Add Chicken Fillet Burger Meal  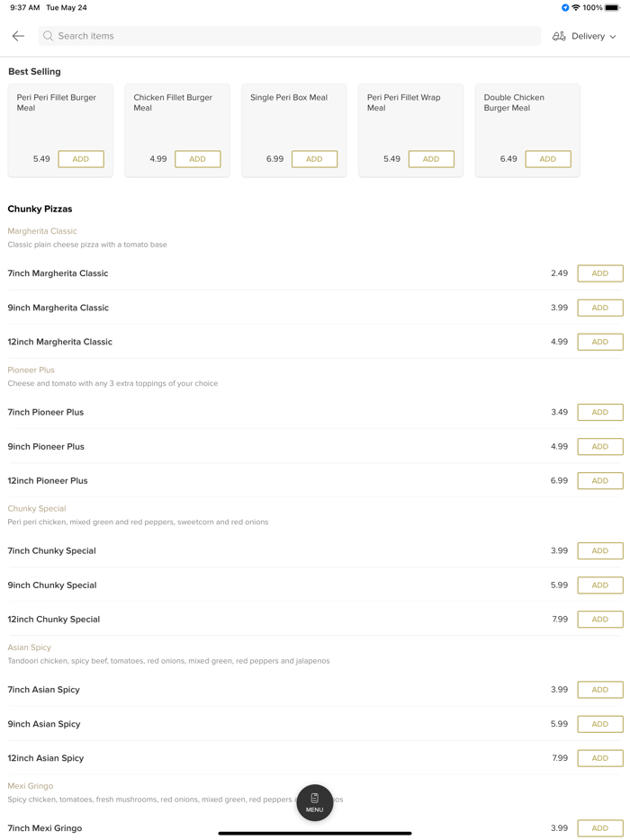click(197, 159)
